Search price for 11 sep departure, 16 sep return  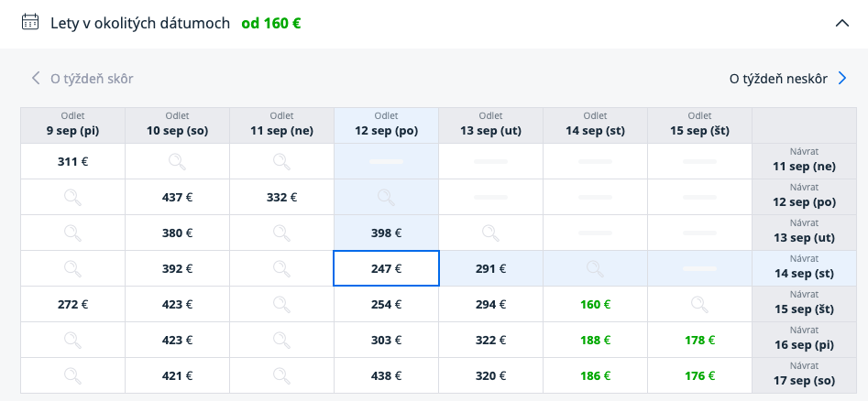281,340
